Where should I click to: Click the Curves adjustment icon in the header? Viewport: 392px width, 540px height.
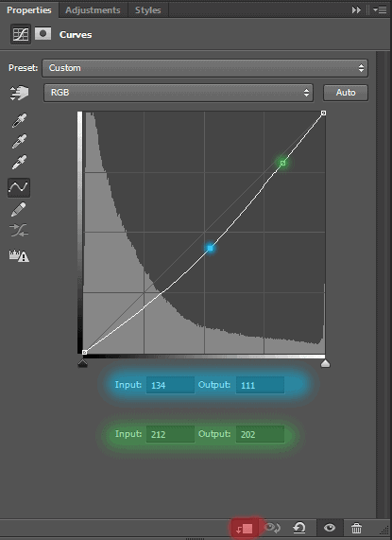click(x=21, y=34)
